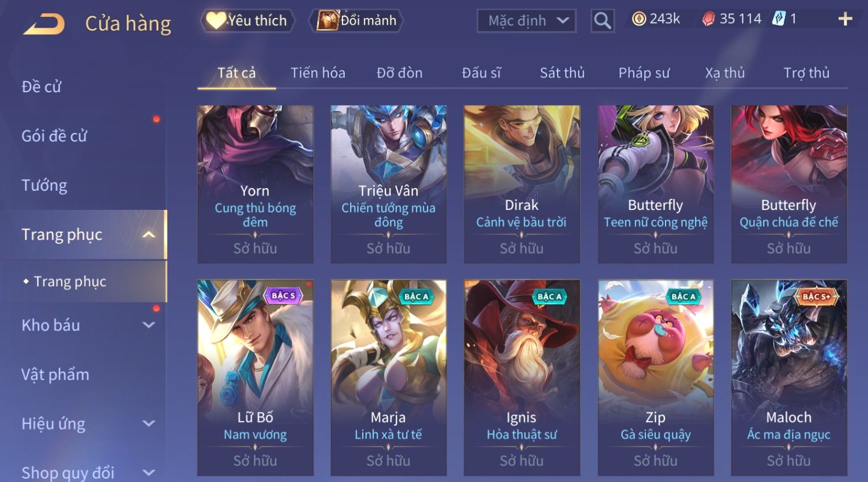
Task: Open search with the magnifier icon
Action: [602, 21]
